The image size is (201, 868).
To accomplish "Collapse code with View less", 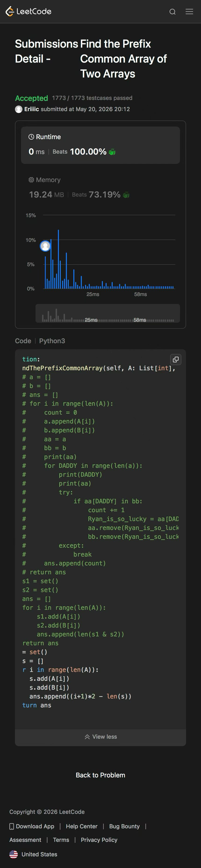I will [100, 737].
